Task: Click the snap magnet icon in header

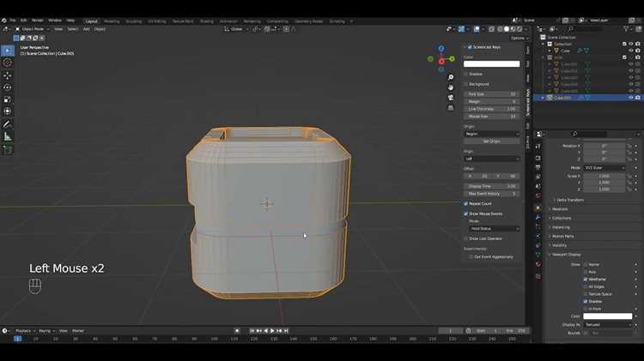Action: pos(267,29)
